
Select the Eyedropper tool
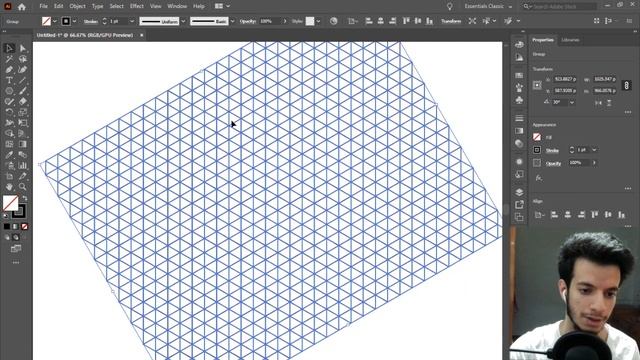tap(9, 155)
